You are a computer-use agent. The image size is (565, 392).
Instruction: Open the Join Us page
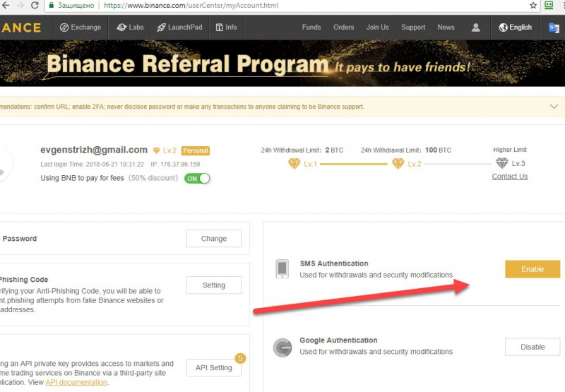pyautogui.click(x=378, y=28)
